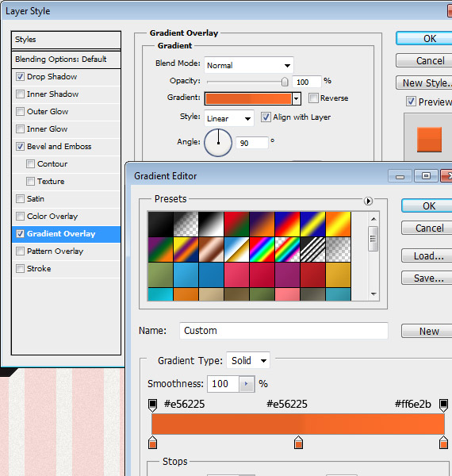Select the light blue preset swatch

[186, 275]
